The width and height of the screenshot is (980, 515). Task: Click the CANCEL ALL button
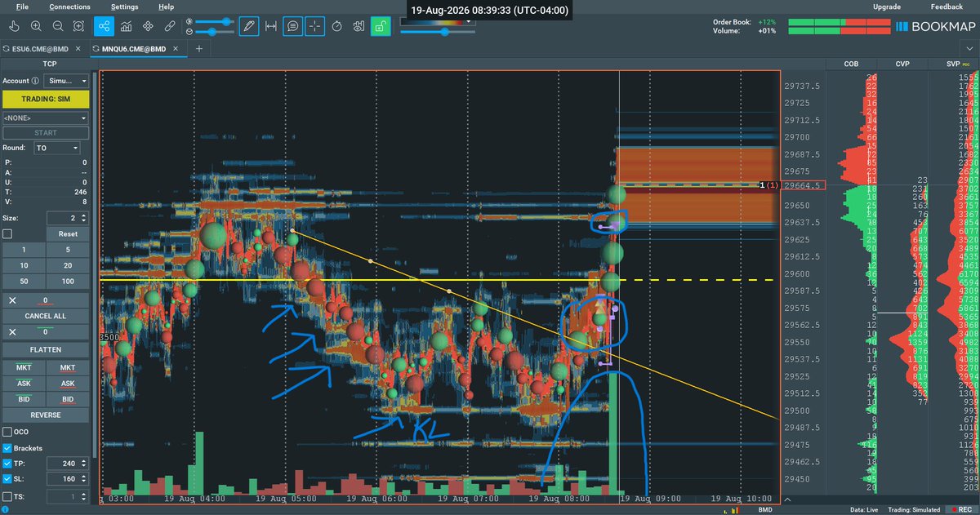click(x=45, y=316)
